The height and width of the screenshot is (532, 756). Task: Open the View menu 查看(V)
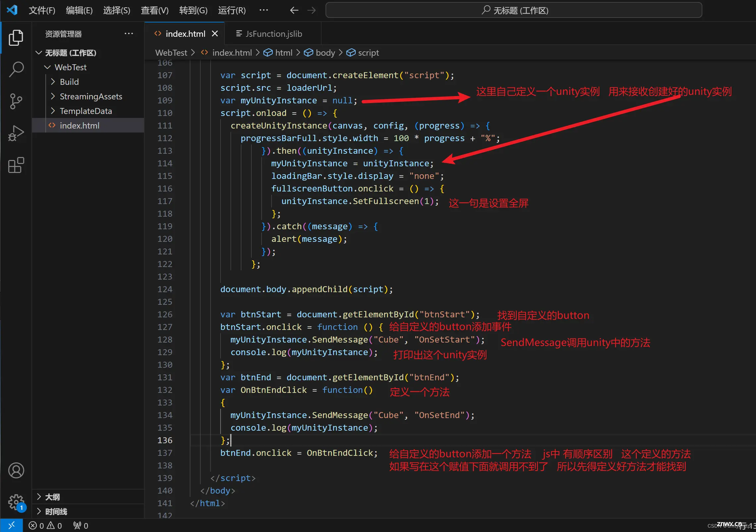coord(155,10)
